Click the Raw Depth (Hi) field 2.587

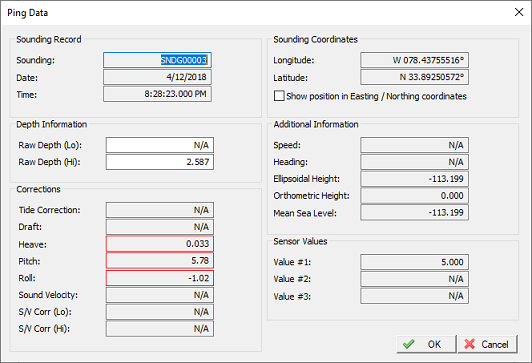click(160, 162)
